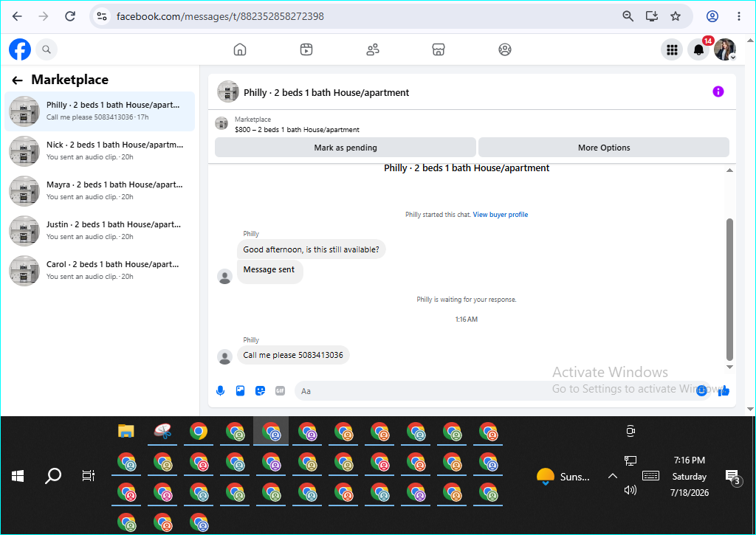Open the More Options button
The height and width of the screenshot is (535, 756).
604,148
